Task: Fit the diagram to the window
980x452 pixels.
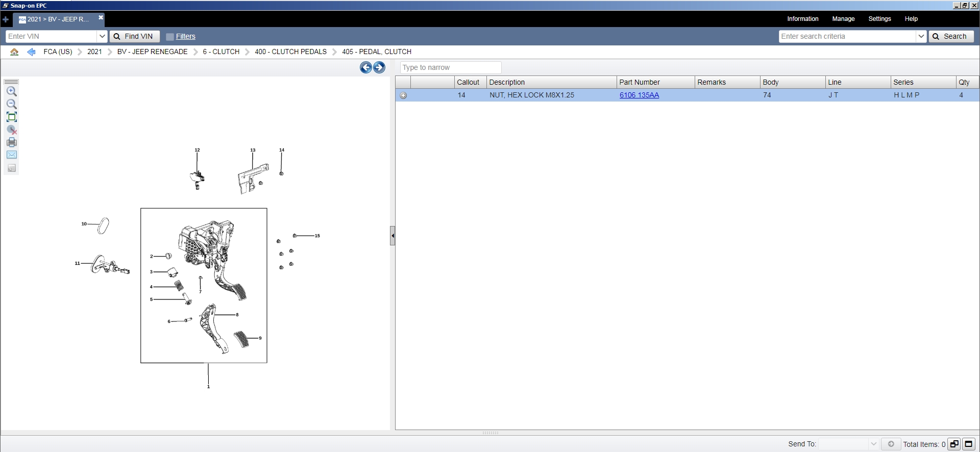Action: [x=12, y=117]
